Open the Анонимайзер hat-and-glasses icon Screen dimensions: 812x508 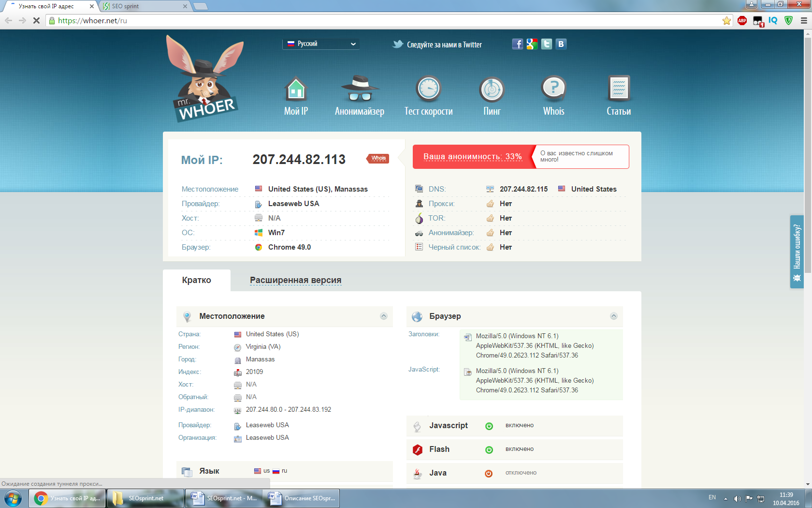tap(360, 89)
